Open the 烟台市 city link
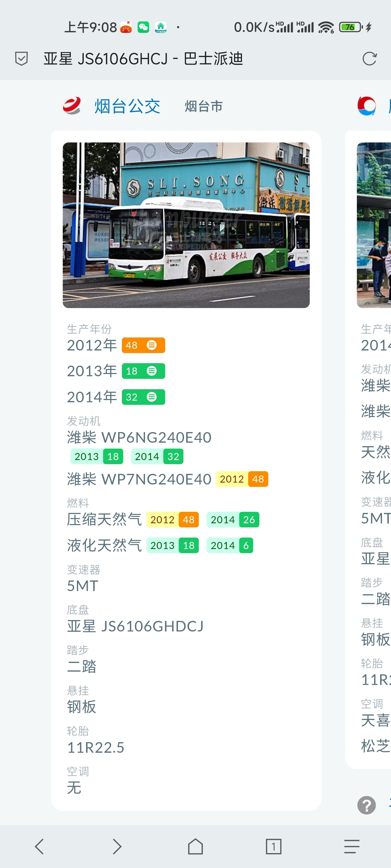The image size is (391, 868). (203, 107)
